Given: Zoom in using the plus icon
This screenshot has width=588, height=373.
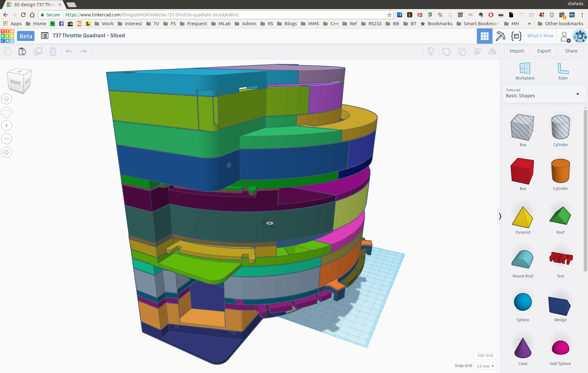Looking at the screenshot, I should 7,125.
